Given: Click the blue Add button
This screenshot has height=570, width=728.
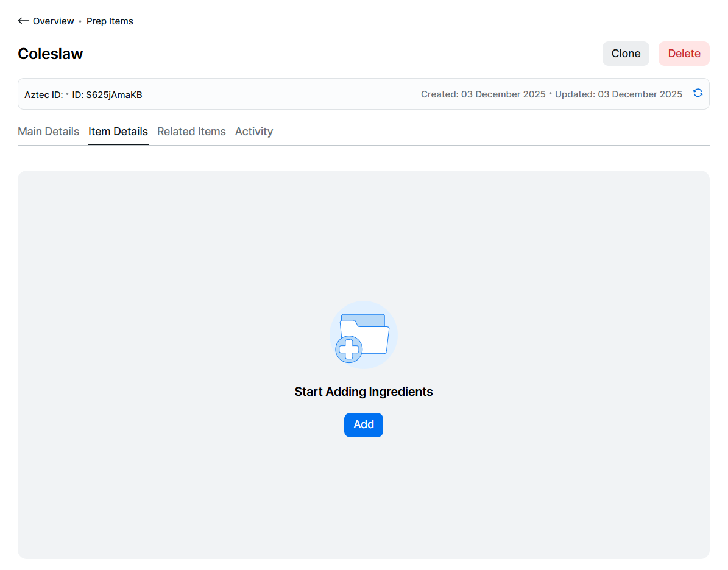Looking at the screenshot, I should coord(363,425).
